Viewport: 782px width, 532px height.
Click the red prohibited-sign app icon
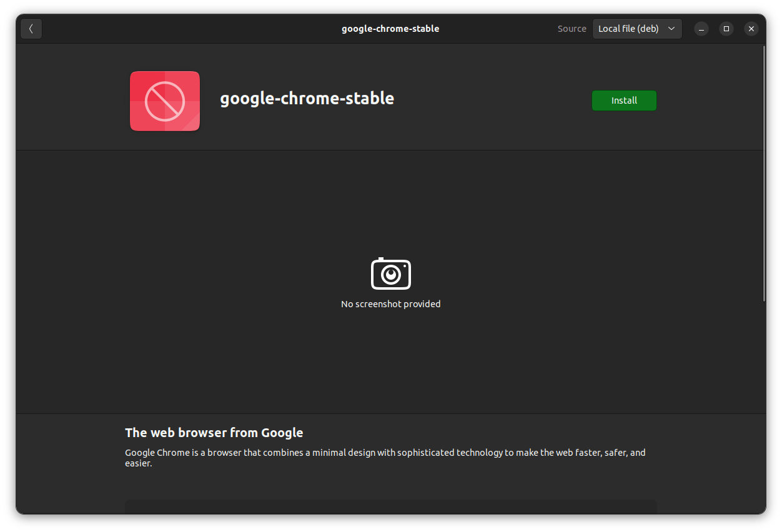(x=164, y=101)
